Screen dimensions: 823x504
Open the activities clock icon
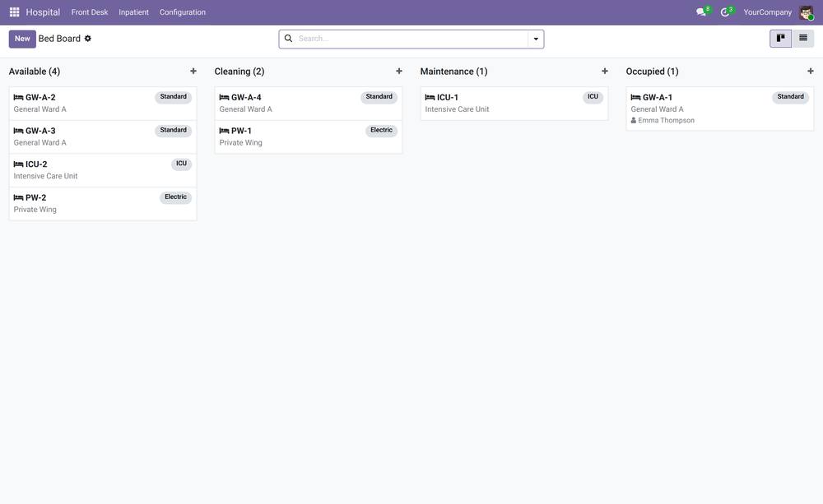click(725, 12)
